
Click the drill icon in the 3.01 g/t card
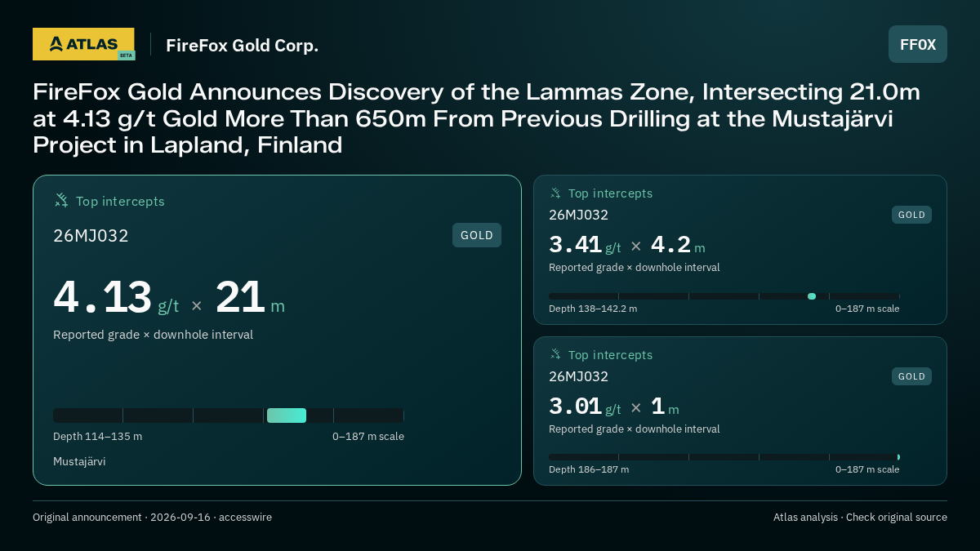(555, 354)
